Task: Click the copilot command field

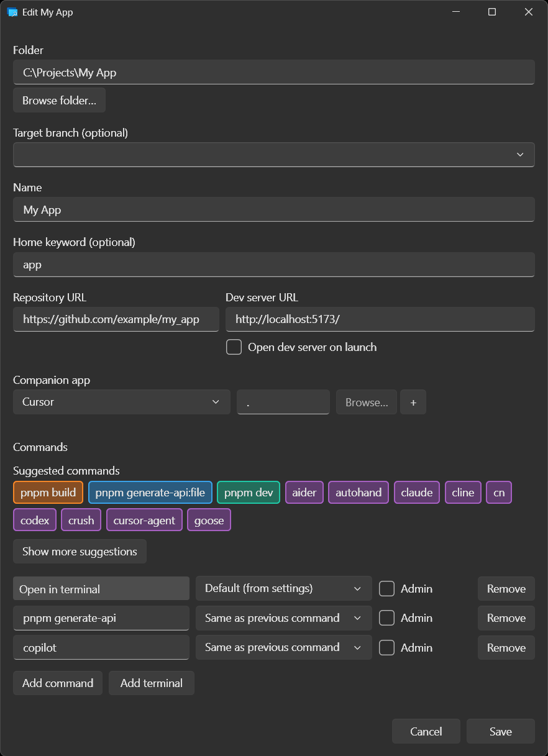Action: coord(101,647)
